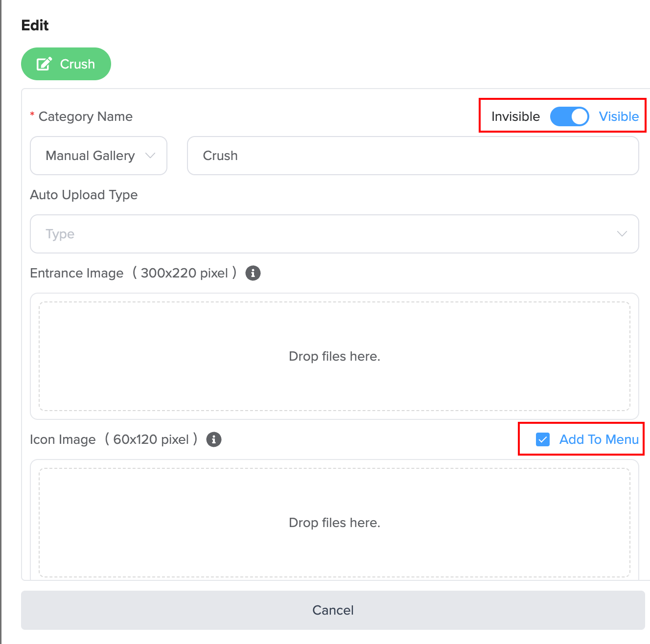
Task: Click the info icon next to Entrance Image
Action: click(x=253, y=273)
